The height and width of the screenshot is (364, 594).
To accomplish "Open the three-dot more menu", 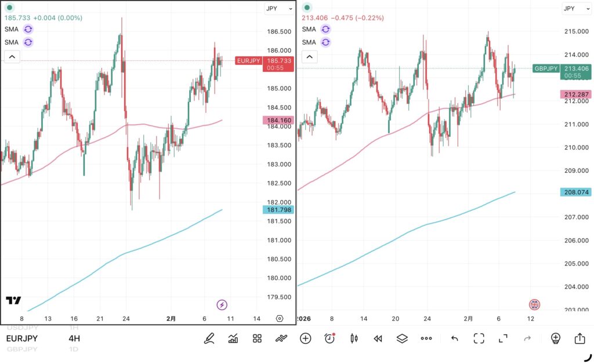I will [426, 338].
